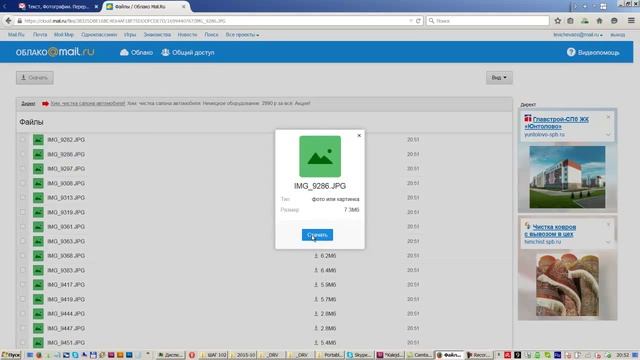Click the download arrow beside 5.7МБ
Image resolution: width=640 pixels, height=360 pixels.
coord(316,299)
